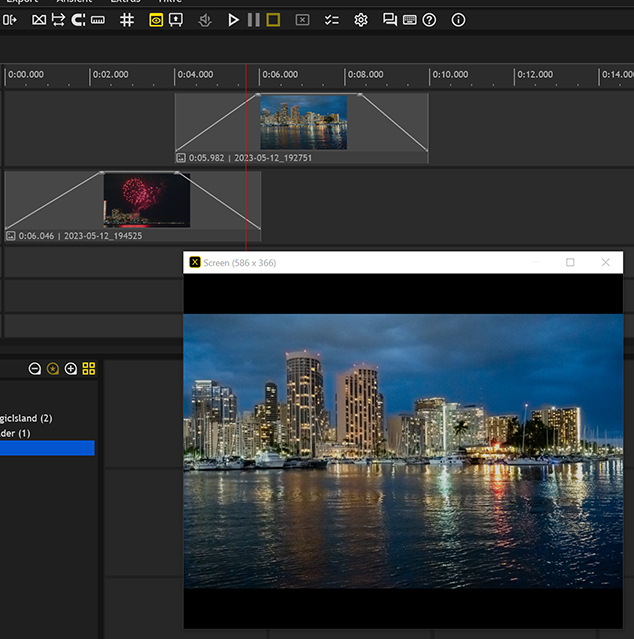Select the fireworks clip 2023-05-12_194525
The width and height of the screenshot is (634, 639).
coord(146,201)
